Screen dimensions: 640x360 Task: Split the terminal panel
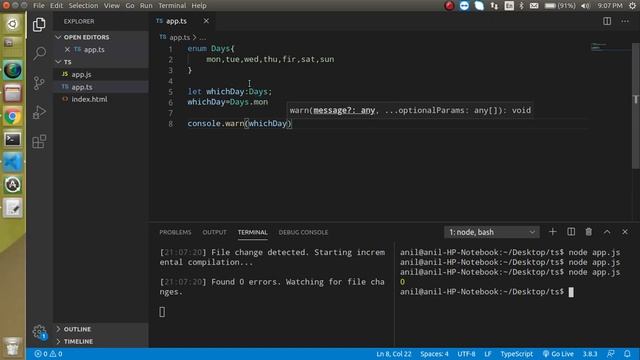pyautogui.click(x=571, y=232)
